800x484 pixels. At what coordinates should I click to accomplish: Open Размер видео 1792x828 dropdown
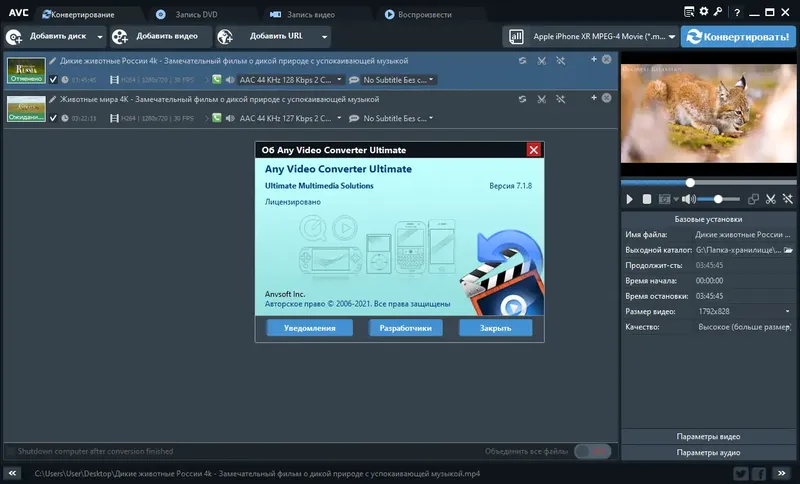(x=743, y=311)
